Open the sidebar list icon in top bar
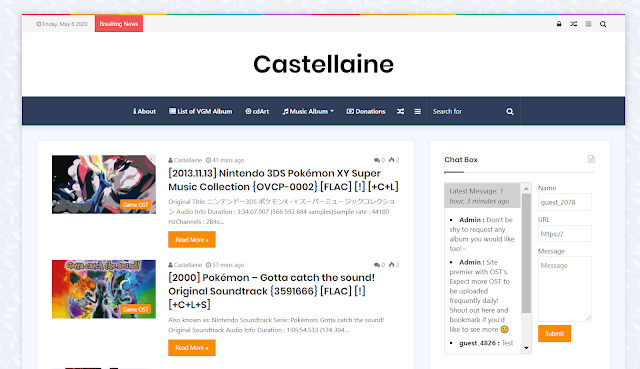The image size is (640, 369). point(588,24)
